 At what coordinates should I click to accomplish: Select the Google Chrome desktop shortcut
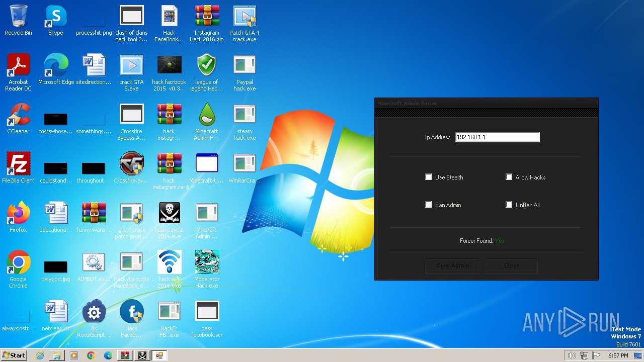tap(18, 269)
